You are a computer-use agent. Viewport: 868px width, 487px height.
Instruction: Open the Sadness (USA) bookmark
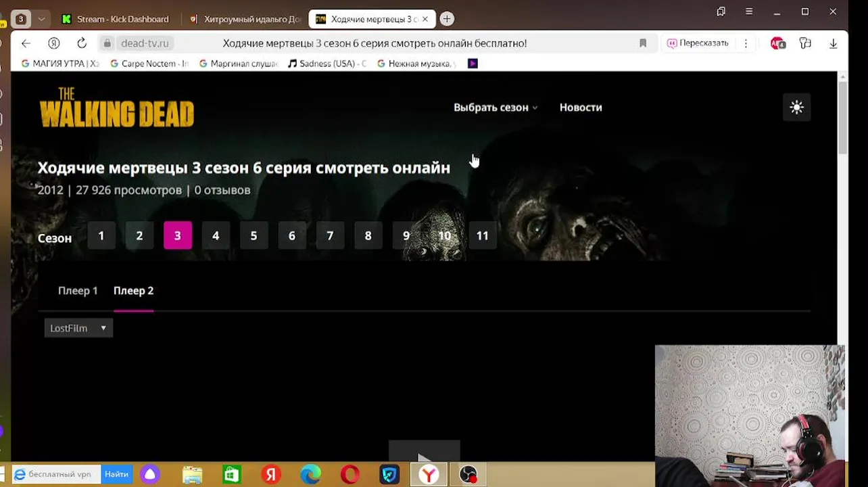327,64
